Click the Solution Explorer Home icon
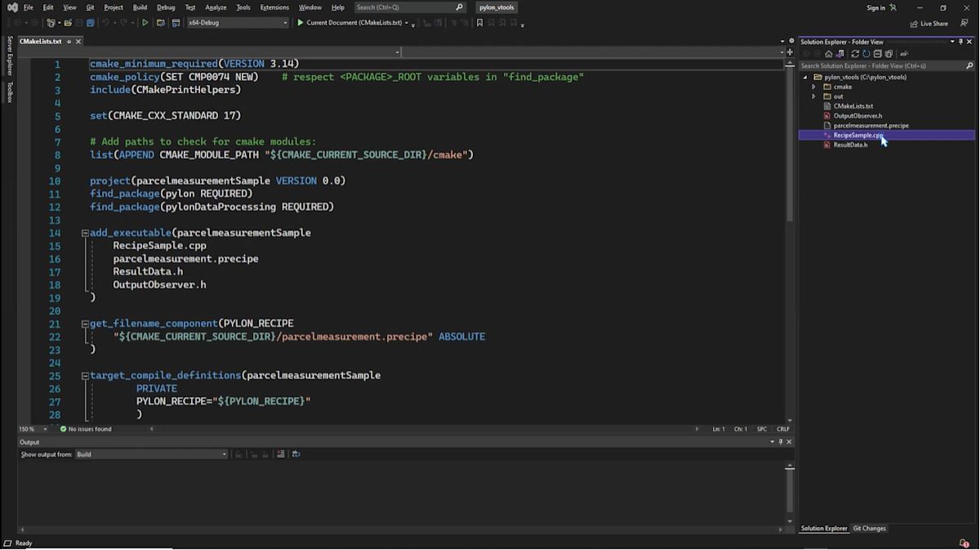Viewport: 980px width, 550px height. pyautogui.click(x=828, y=53)
